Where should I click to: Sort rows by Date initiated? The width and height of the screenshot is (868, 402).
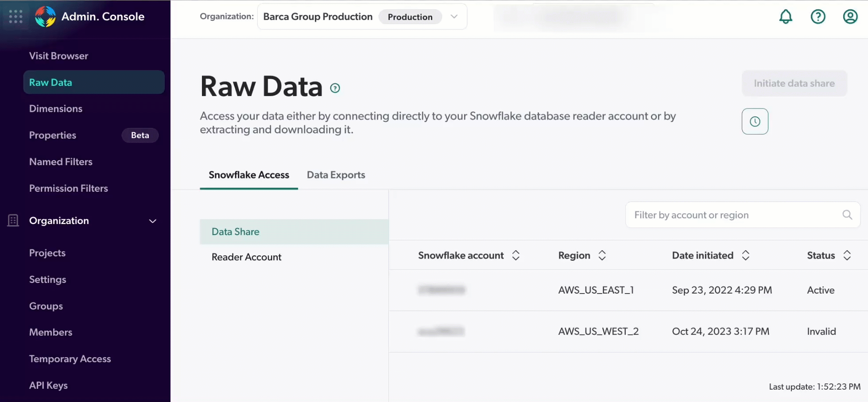(746, 255)
